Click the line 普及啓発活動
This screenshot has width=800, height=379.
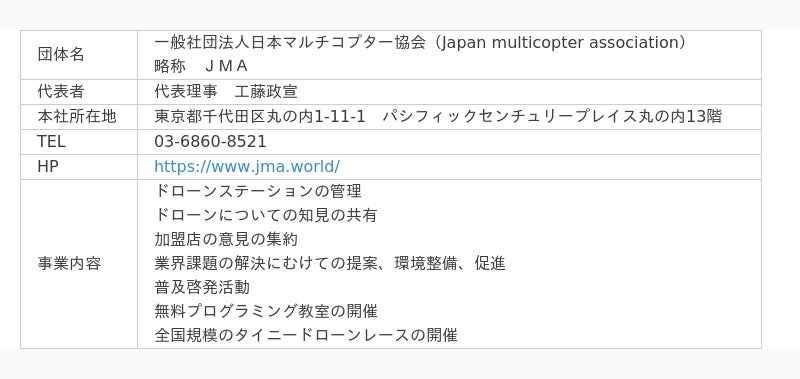click(202, 287)
